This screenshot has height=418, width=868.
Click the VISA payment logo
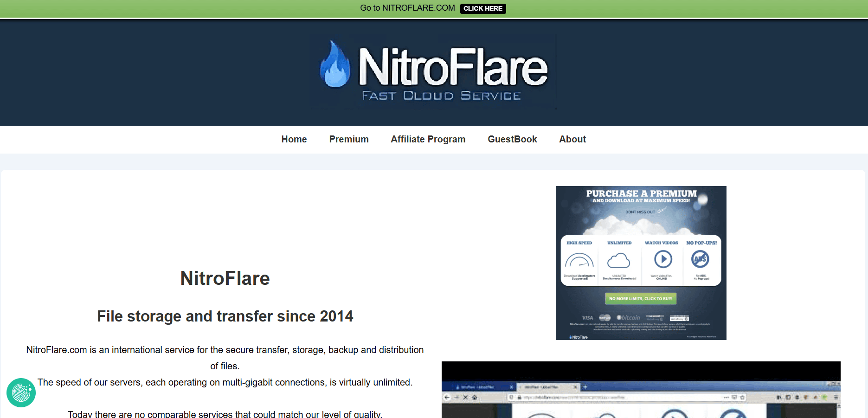(587, 318)
